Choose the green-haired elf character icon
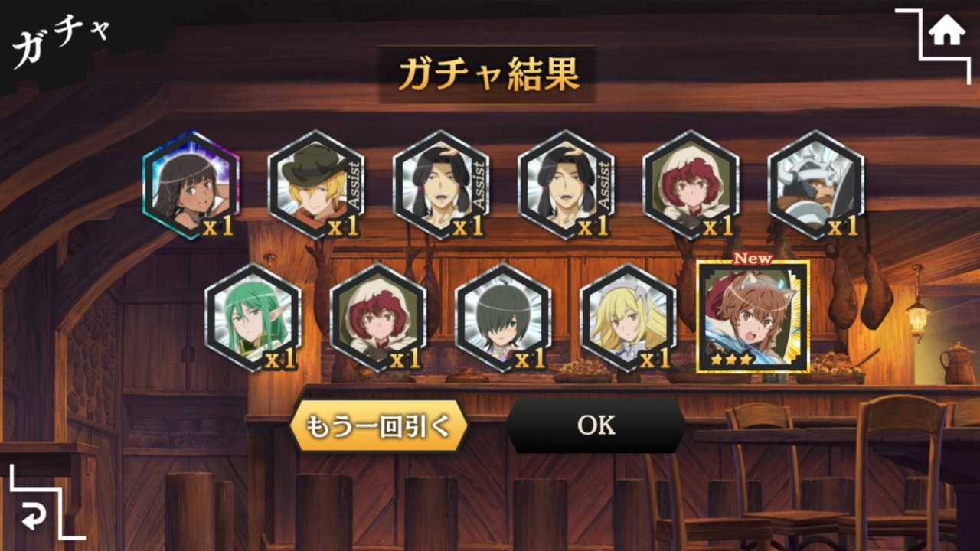The width and height of the screenshot is (980, 551). click(253, 318)
